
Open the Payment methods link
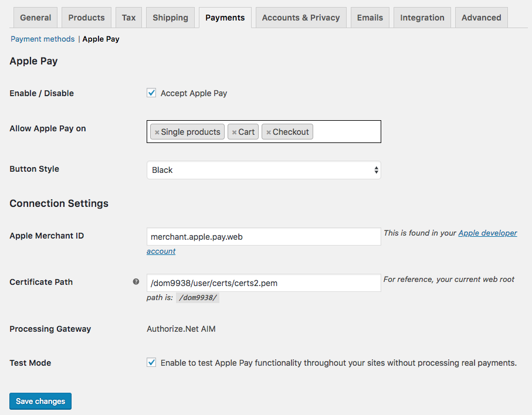point(43,39)
